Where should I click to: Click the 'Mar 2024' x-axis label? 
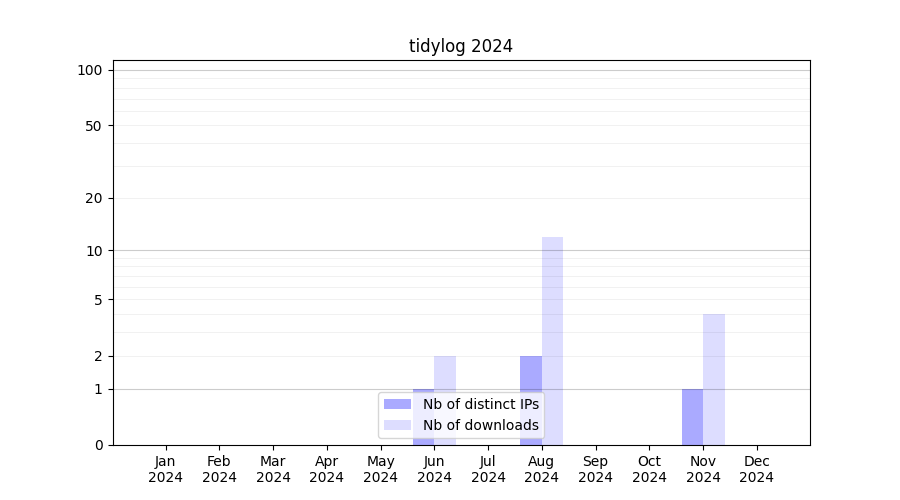coord(273,469)
